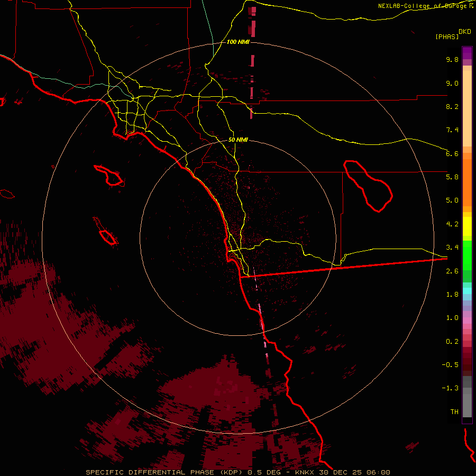Click the -1.3 color scale label
The image size is (476, 476).
450,388
